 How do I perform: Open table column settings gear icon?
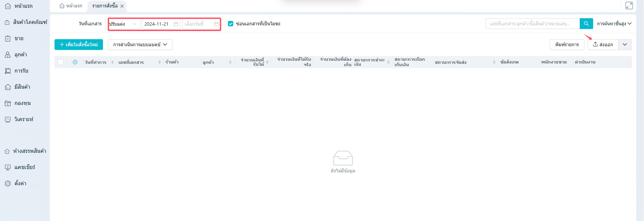point(75,62)
